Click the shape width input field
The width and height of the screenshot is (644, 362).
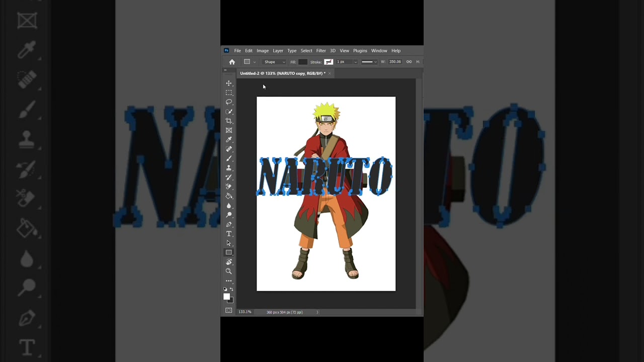click(395, 62)
